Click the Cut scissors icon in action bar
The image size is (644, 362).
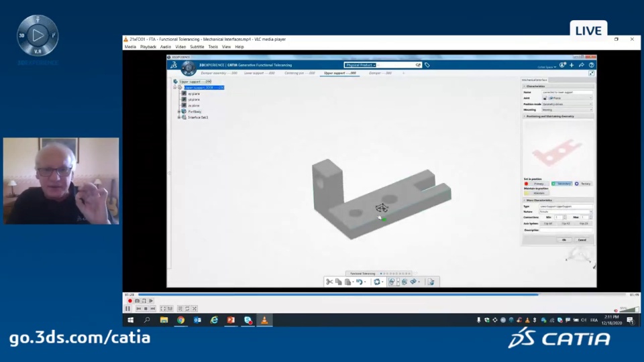[329, 282]
